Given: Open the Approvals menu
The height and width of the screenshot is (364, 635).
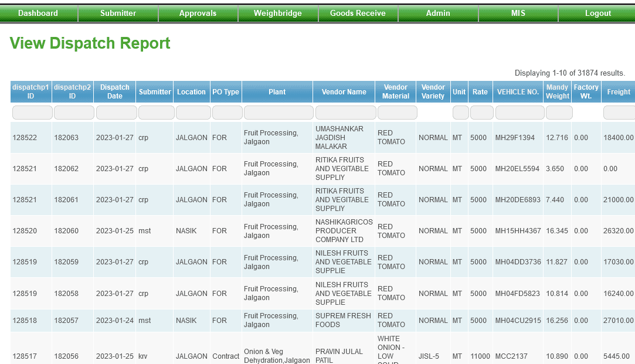Looking at the screenshot, I should [x=198, y=13].
